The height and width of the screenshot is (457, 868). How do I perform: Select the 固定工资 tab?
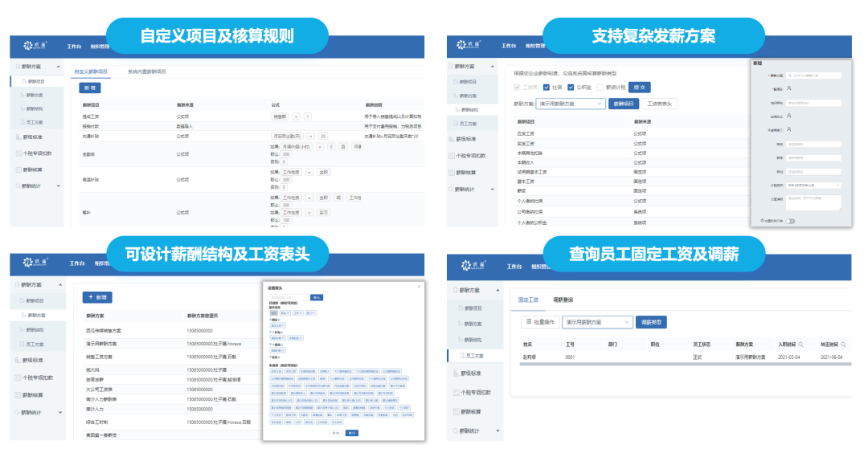click(527, 300)
